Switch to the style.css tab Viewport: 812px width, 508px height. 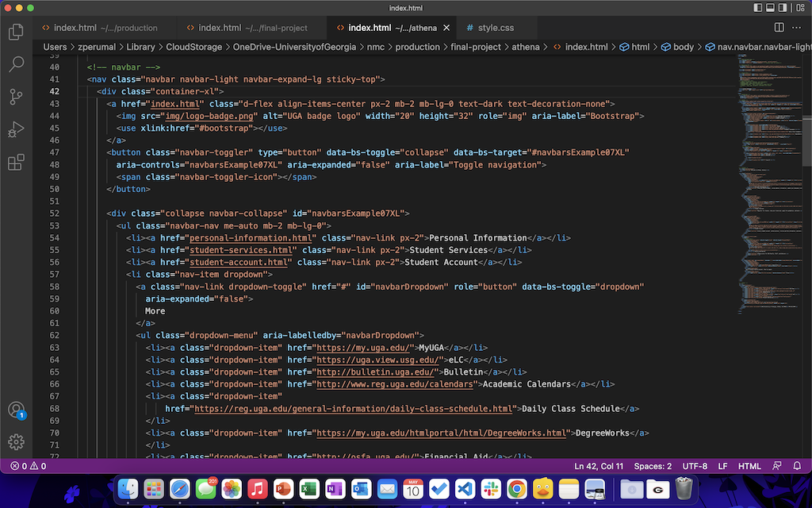(x=496, y=28)
